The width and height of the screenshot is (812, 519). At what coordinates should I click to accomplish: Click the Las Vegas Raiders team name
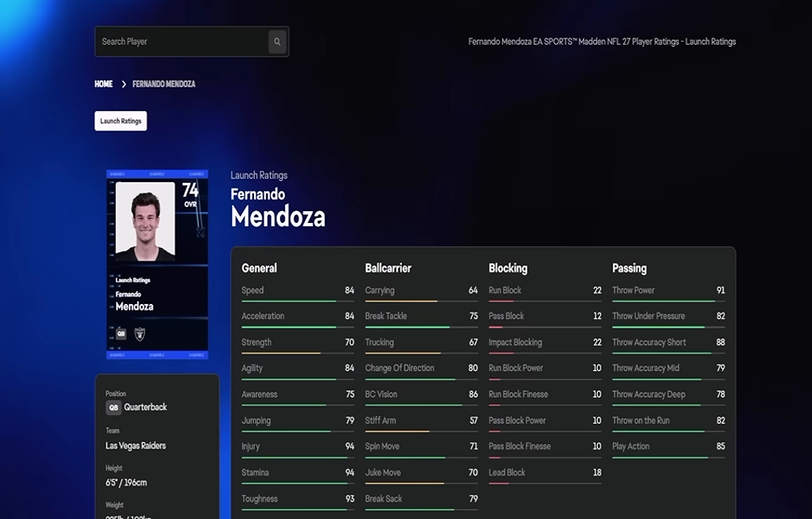pos(135,446)
